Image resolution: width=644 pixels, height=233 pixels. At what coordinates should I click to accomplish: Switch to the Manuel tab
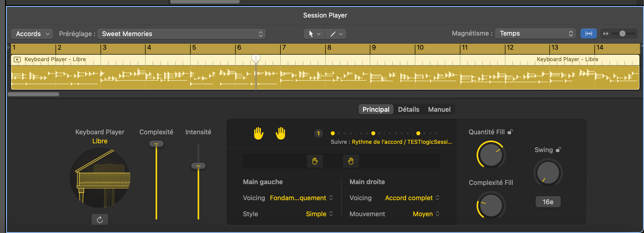439,109
